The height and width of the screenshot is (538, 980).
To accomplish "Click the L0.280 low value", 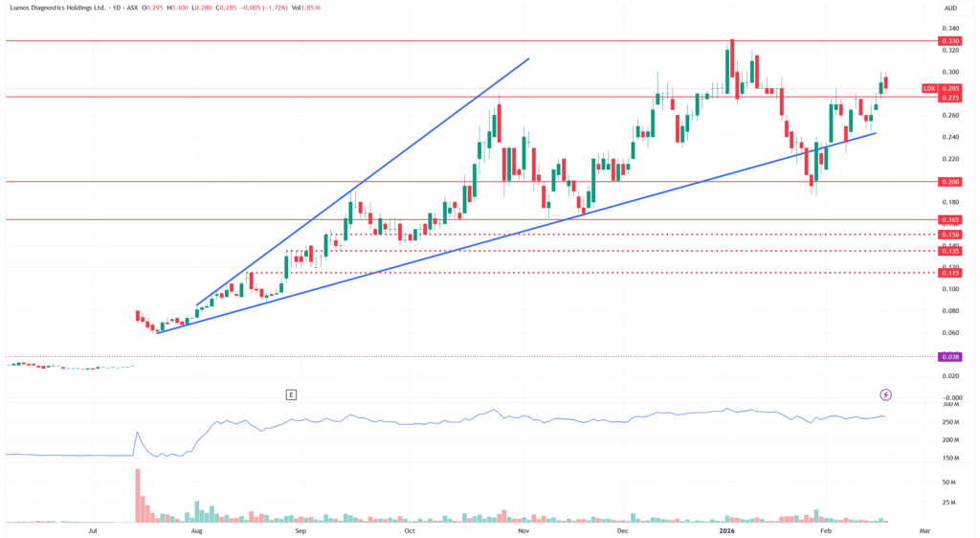I will pos(201,8).
